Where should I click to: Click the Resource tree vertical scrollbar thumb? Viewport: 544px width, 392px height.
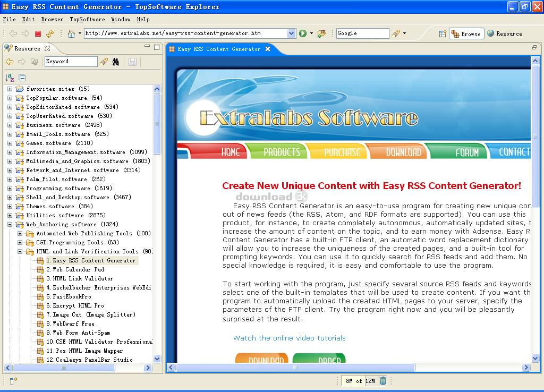(157, 124)
